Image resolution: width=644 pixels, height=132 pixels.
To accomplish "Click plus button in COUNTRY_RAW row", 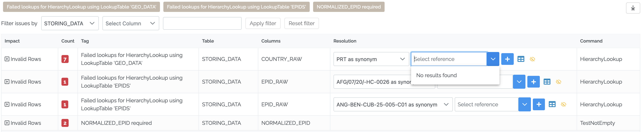I will 507,59.
